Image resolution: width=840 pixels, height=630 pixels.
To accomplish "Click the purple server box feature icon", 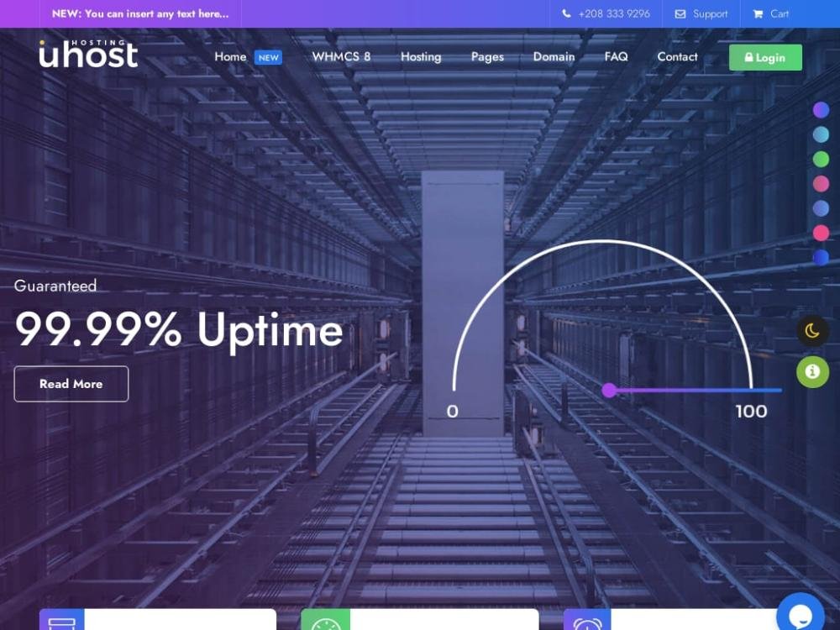I will coord(62,621).
